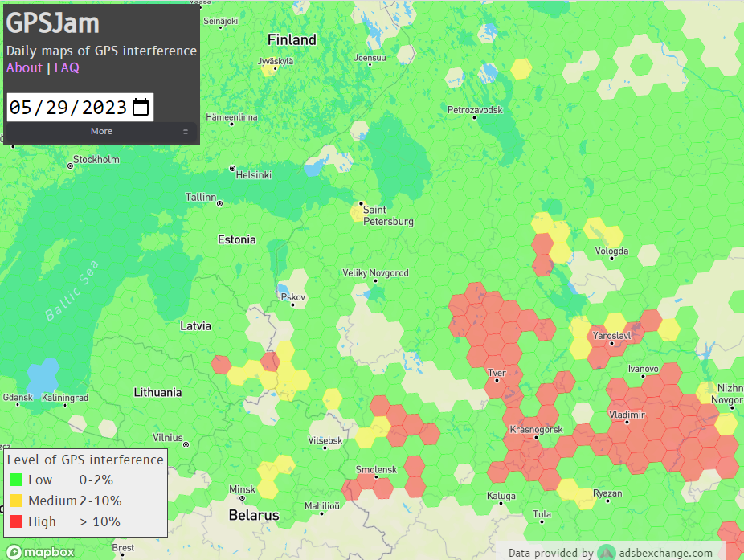The height and width of the screenshot is (560, 744).
Task: Open the calendar date picker icon
Action: coord(141,107)
